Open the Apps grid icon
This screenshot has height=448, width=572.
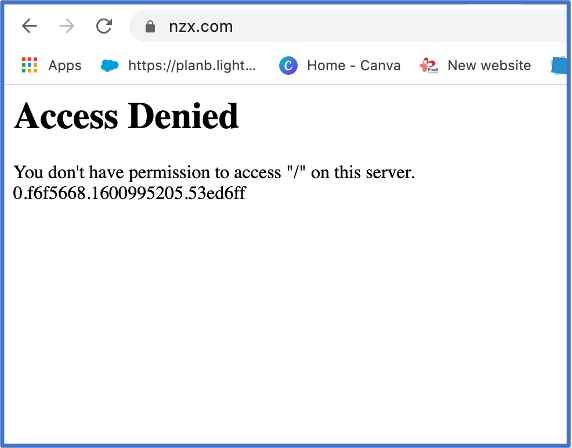pos(30,65)
